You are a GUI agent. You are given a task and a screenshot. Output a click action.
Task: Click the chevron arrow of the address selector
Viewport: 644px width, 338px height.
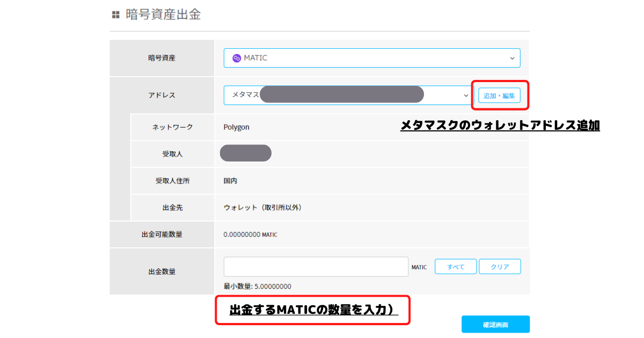click(x=466, y=95)
